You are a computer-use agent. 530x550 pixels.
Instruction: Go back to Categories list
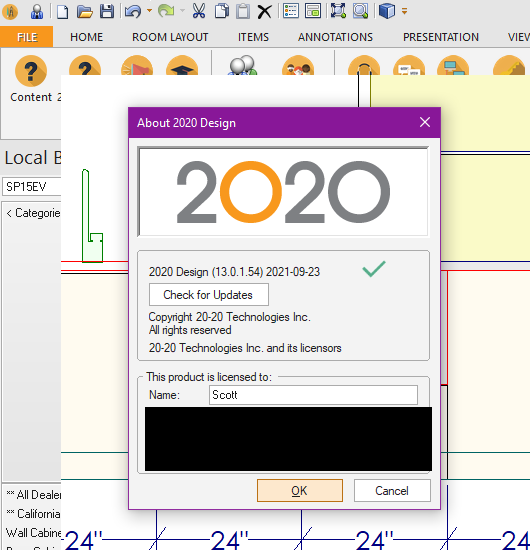pos(33,213)
